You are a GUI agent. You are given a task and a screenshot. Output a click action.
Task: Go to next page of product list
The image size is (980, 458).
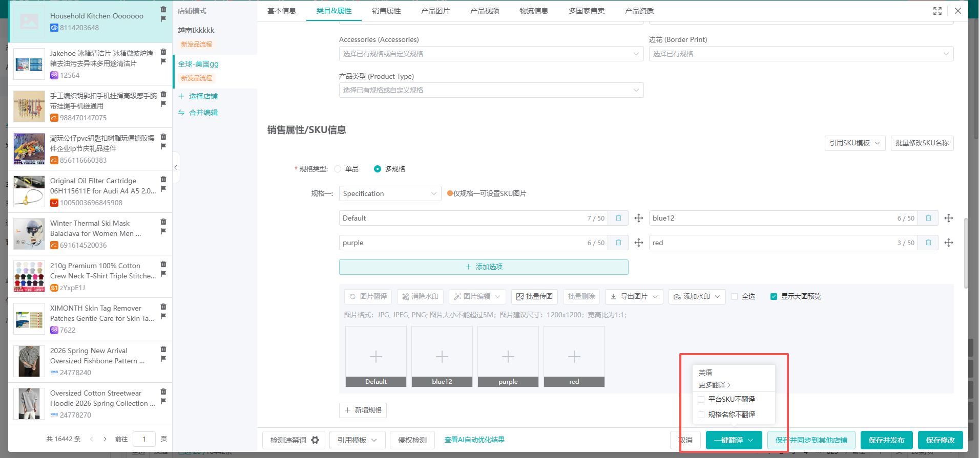coord(105,439)
